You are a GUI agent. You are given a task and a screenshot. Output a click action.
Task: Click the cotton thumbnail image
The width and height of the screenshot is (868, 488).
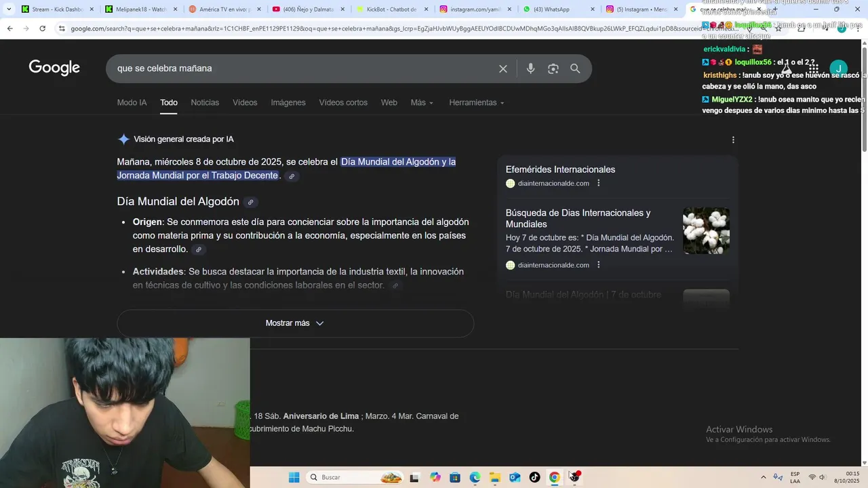706,230
